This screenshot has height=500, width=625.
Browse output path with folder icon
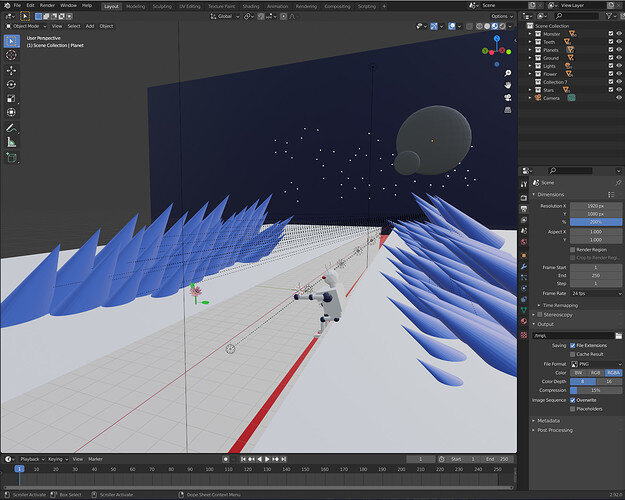618,336
